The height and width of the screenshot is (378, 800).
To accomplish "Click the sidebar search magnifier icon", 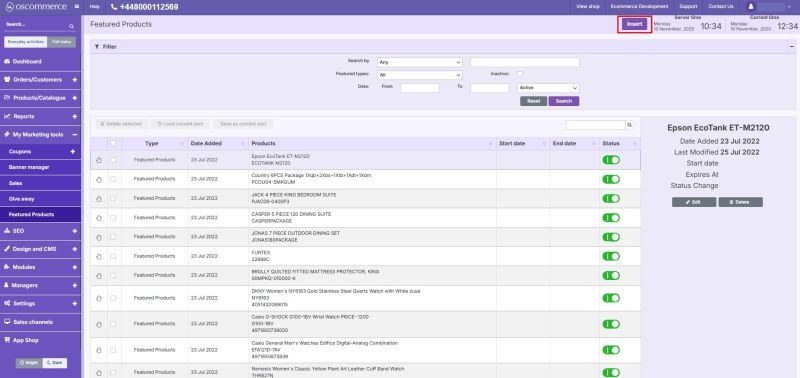I will pos(71,26).
